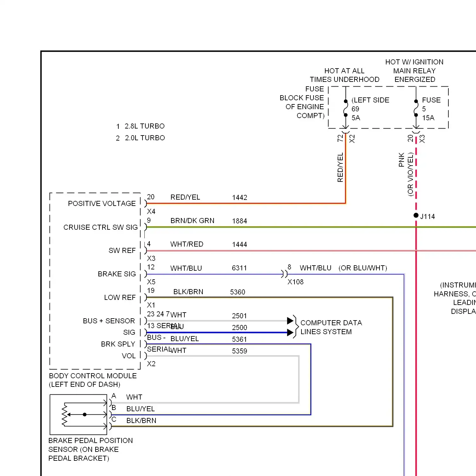Image resolution: width=476 pixels, height=476 pixels.
Task: Click the brake pedal position sensor symbol
Action: coord(79,414)
